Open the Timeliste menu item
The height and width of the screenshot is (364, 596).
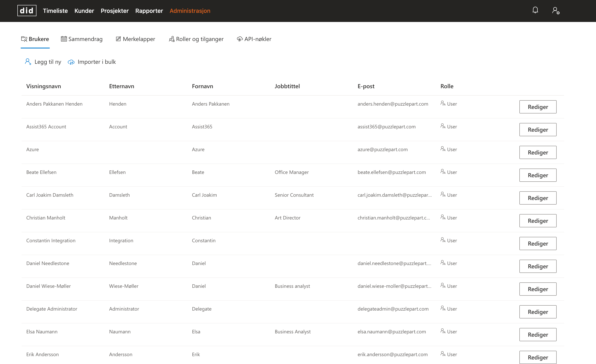pos(55,11)
